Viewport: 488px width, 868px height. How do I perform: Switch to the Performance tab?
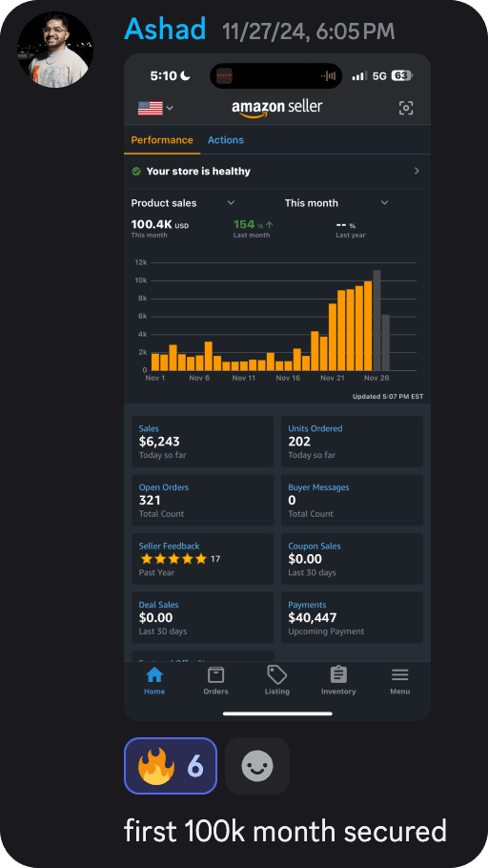pos(162,140)
